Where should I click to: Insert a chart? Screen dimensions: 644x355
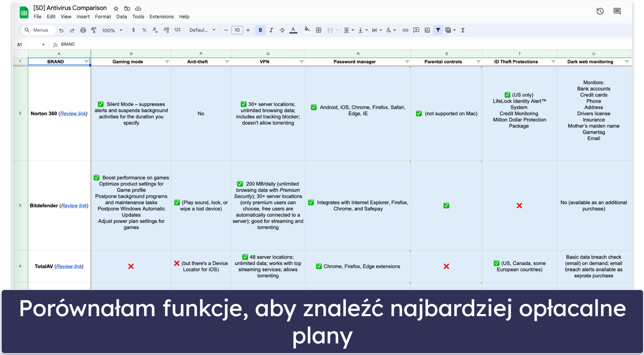427,30
